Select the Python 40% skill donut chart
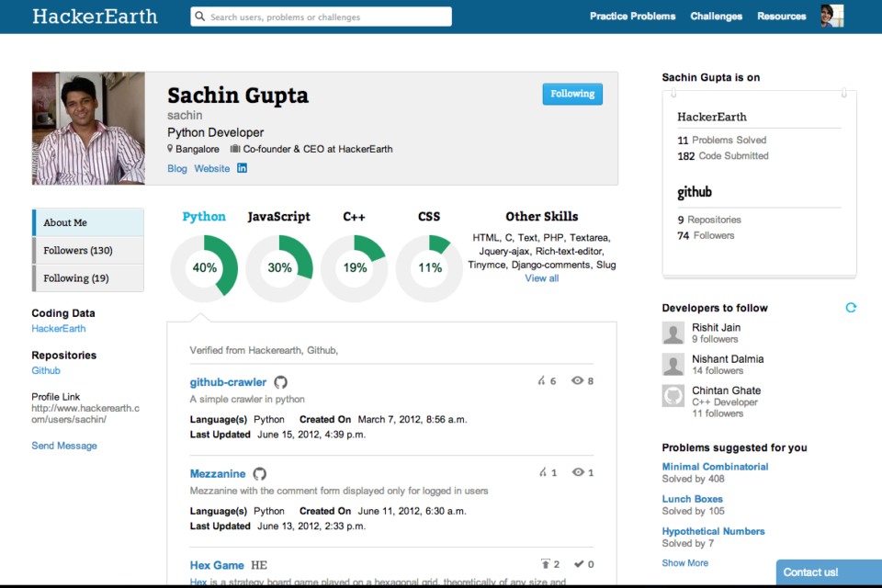Image resolution: width=882 pixels, height=588 pixels. pyautogui.click(x=204, y=267)
